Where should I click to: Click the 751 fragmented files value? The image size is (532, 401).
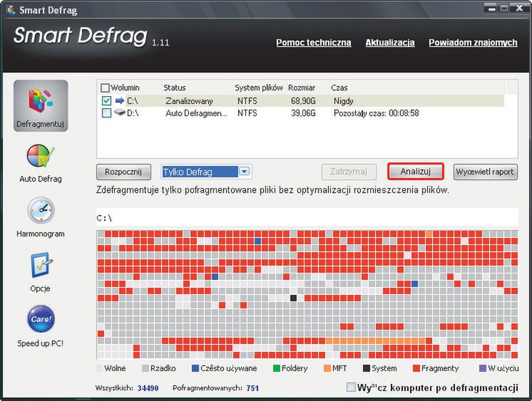point(252,388)
